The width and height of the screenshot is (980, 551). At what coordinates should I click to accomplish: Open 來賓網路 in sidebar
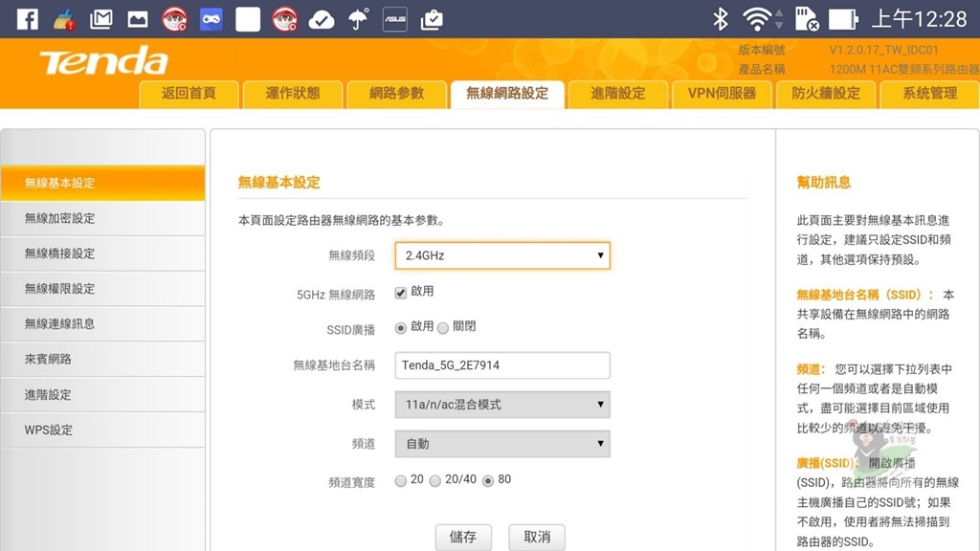(x=103, y=360)
